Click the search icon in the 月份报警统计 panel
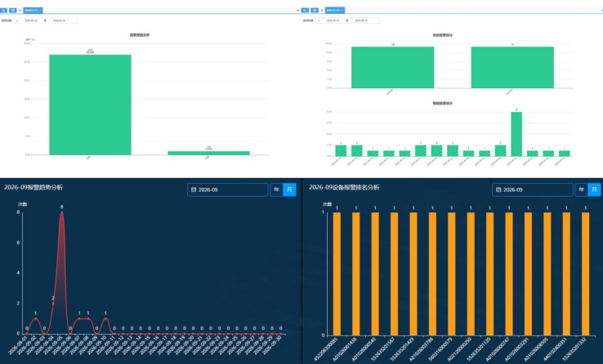 point(305,11)
